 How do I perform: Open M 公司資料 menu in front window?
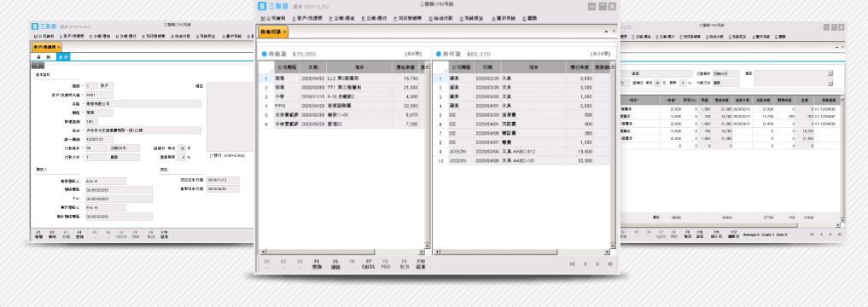coord(272,18)
